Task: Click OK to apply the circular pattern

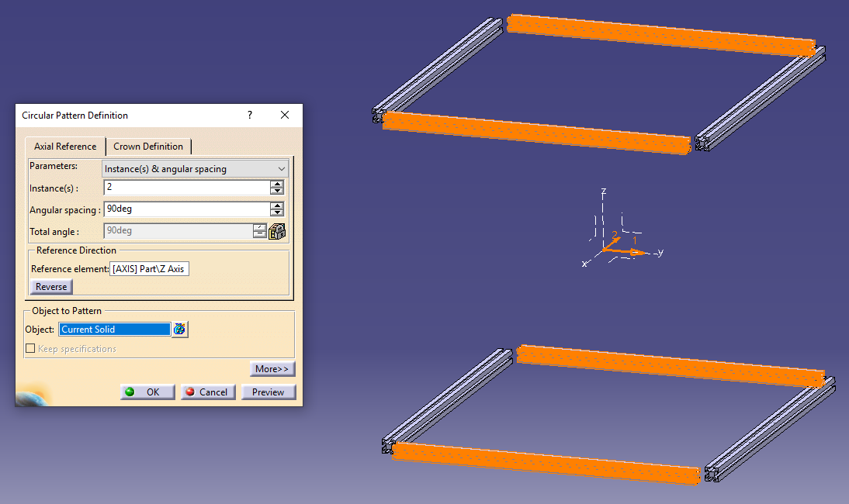Action: point(147,392)
